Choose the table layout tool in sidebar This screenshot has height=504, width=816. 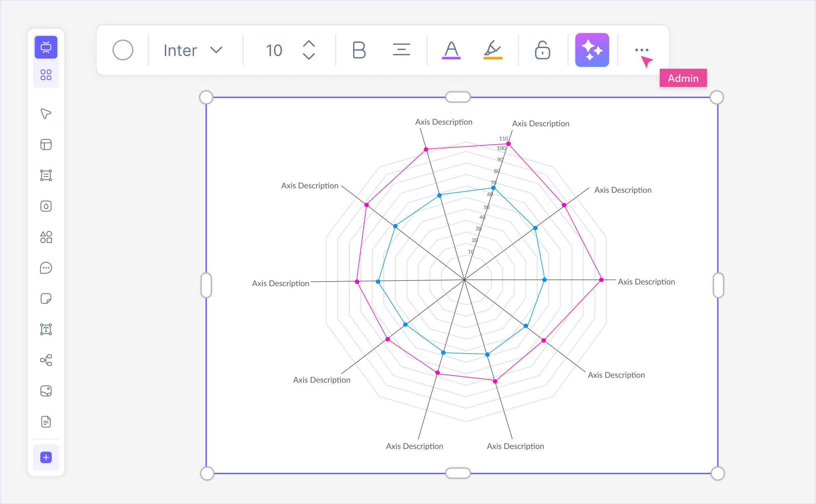pos(46,145)
